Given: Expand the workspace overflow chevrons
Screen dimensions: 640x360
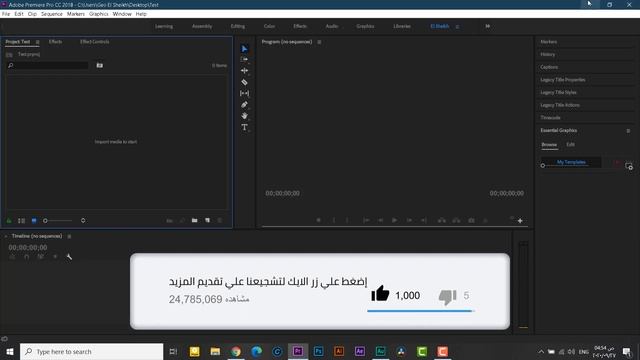Looking at the screenshot, I should [x=488, y=26].
